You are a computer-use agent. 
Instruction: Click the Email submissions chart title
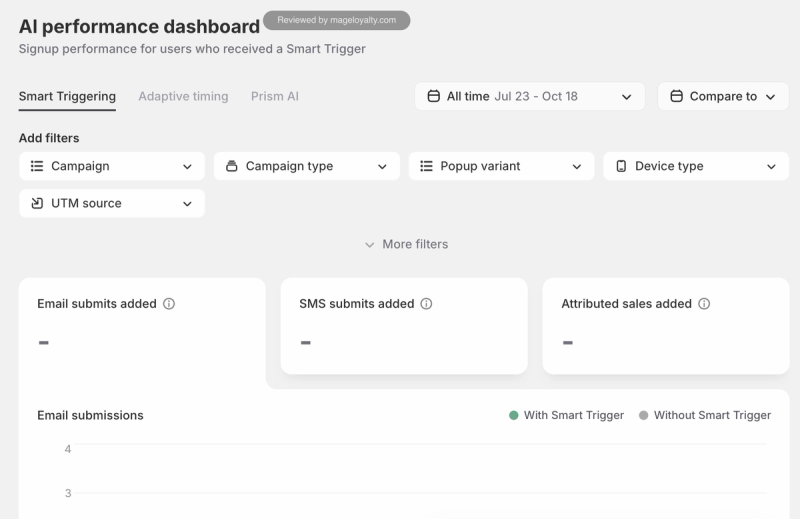click(90, 415)
